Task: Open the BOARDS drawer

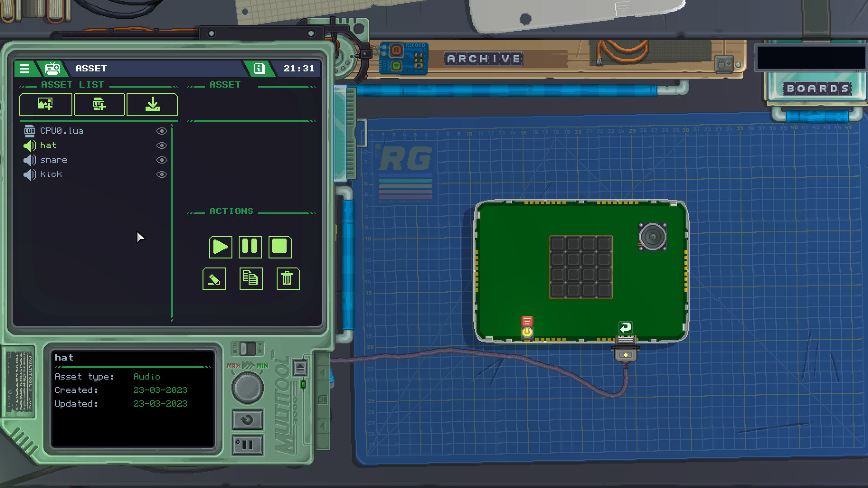Action: [817, 89]
